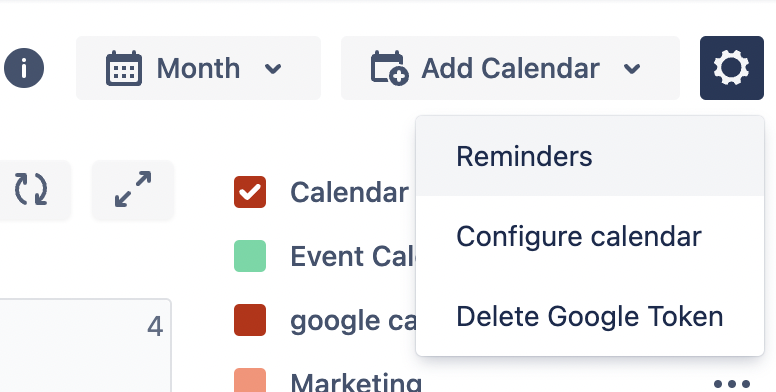Viewport: 776px width, 392px height.
Task: Click the calendar-plus icon beside Add Calendar
Action: click(389, 68)
